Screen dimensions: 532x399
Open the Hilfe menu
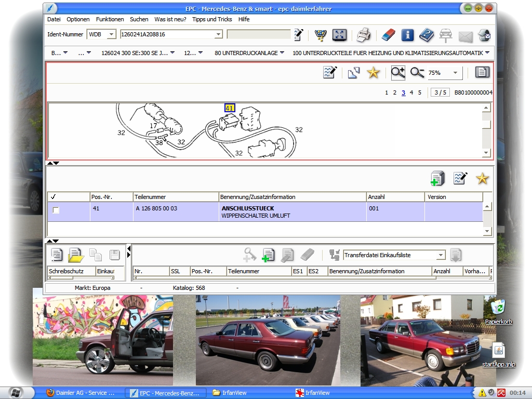pos(244,19)
